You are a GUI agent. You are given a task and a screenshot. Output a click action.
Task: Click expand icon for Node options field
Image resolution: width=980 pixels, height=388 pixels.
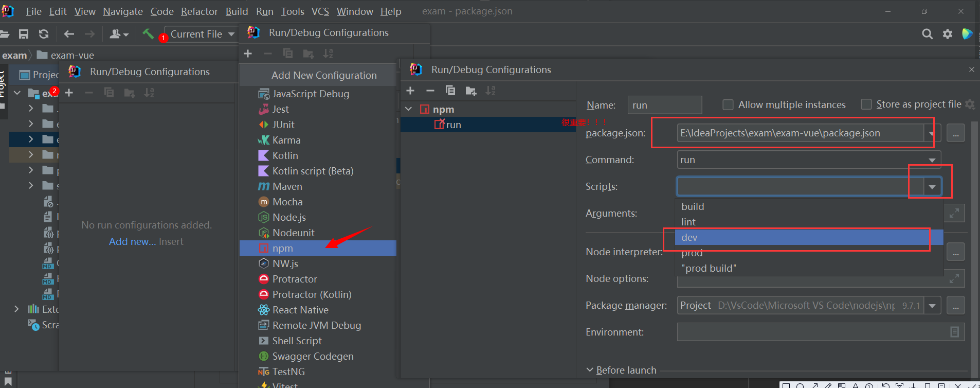954,278
